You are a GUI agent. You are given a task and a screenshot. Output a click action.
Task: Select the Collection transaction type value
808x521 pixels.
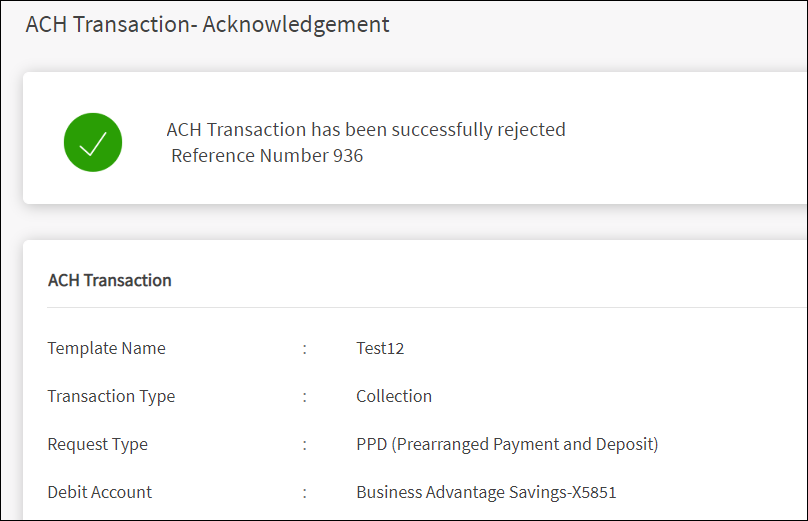[x=394, y=396]
